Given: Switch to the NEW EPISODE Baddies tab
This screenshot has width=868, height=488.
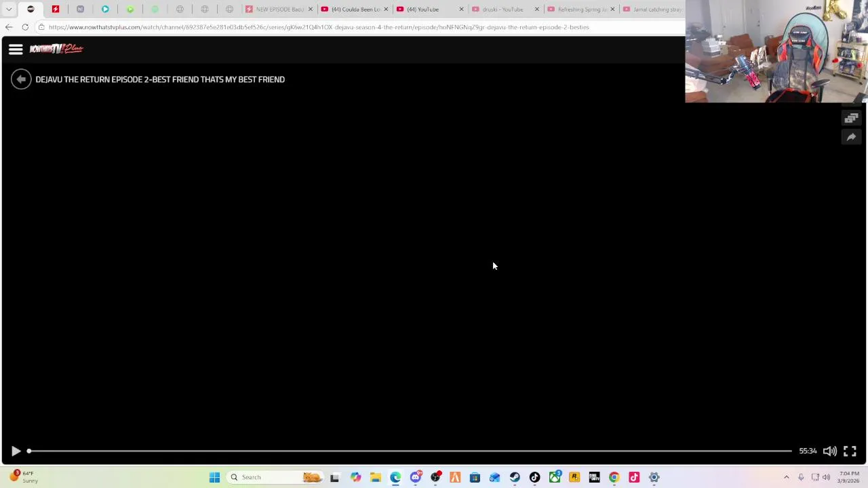Looking at the screenshot, I should coord(279,9).
